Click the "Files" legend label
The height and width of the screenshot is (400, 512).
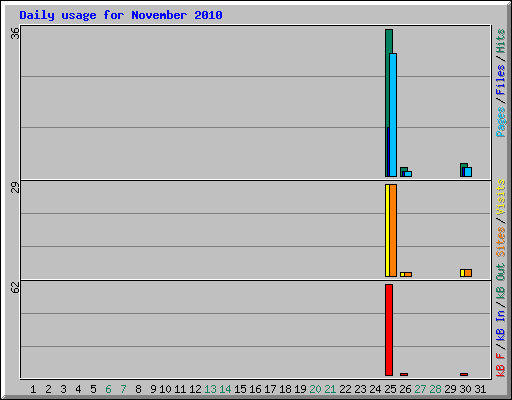(500, 80)
